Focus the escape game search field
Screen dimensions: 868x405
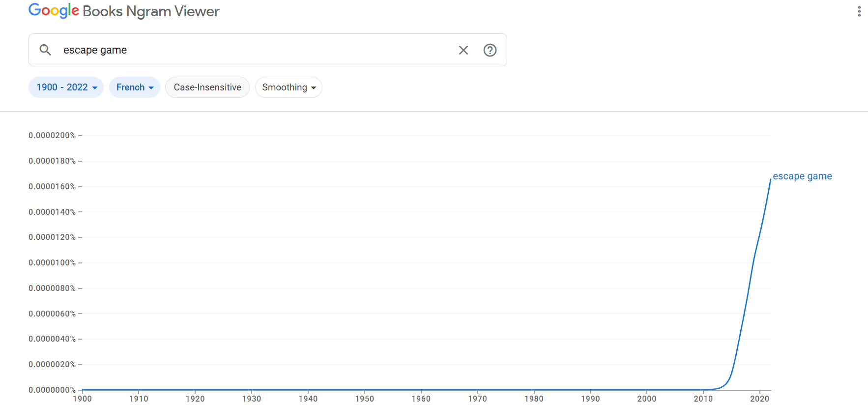pyautogui.click(x=256, y=50)
